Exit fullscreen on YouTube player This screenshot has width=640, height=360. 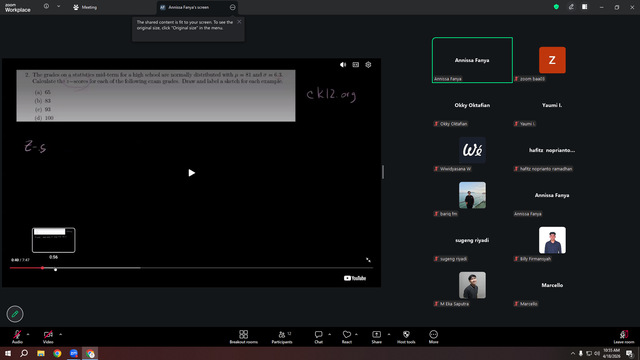point(368,260)
